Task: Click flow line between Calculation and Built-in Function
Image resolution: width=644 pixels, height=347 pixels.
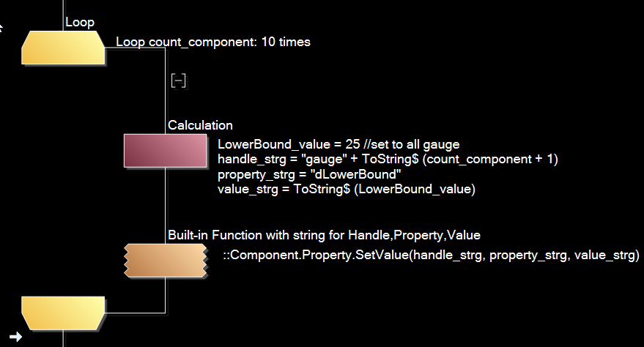Action: pos(166,205)
